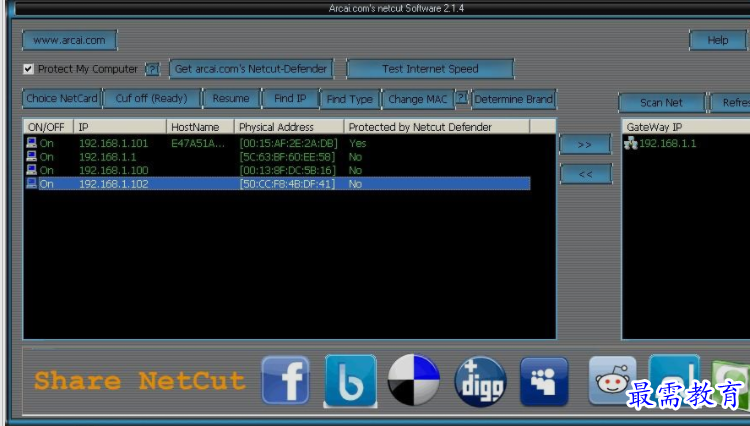Sort by Physical Address column header

click(289, 127)
